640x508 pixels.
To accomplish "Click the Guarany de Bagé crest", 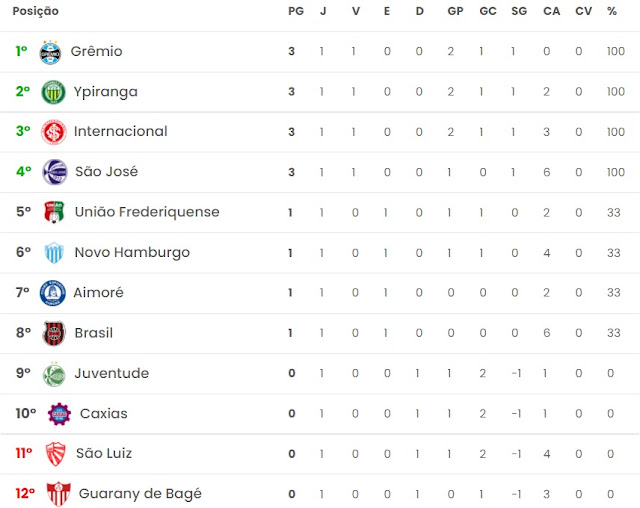I will 58,494.
